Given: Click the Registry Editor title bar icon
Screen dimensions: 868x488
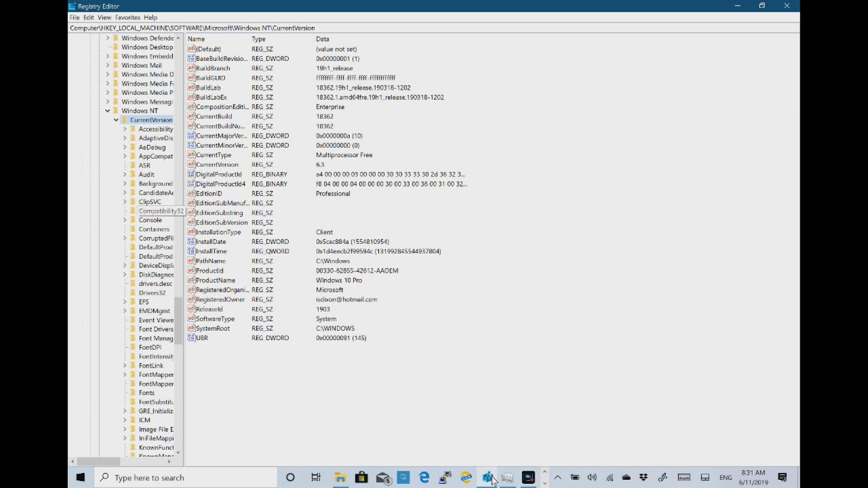Looking at the screenshot, I should point(73,6).
